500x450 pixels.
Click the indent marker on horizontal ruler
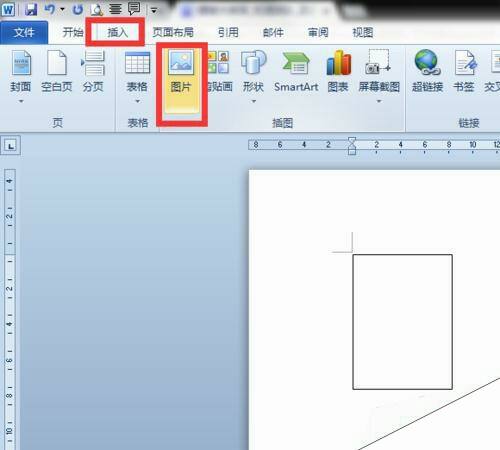(352, 146)
